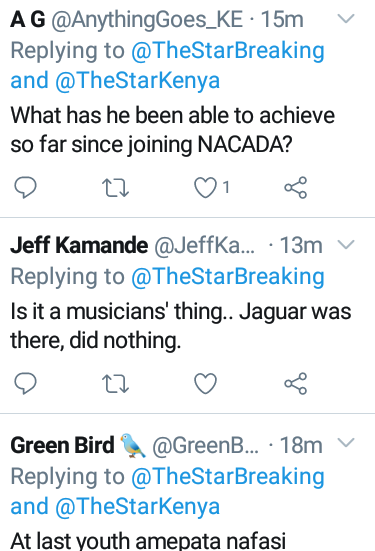The width and height of the screenshot is (375, 551).
Task: Open @TheStarKenya mention in Green Bird's reply
Action: click(137, 506)
